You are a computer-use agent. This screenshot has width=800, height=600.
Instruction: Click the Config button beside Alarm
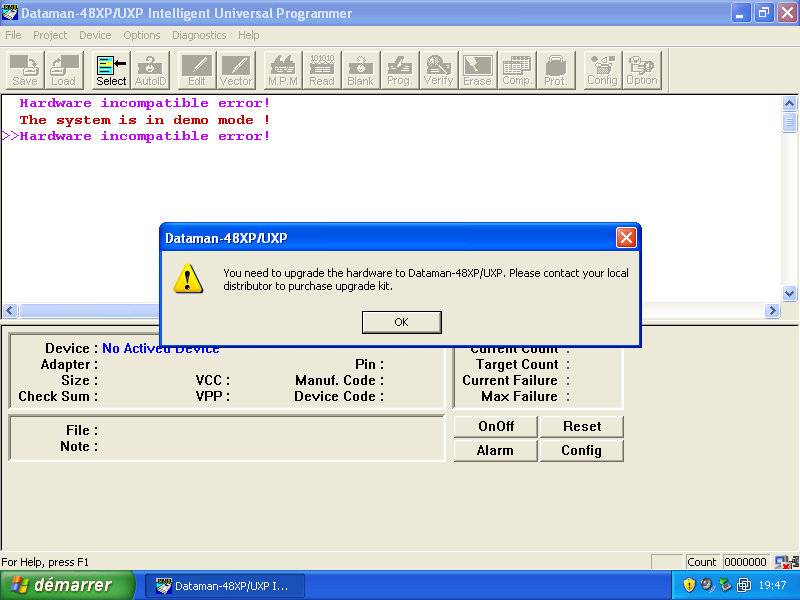tap(582, 451)
